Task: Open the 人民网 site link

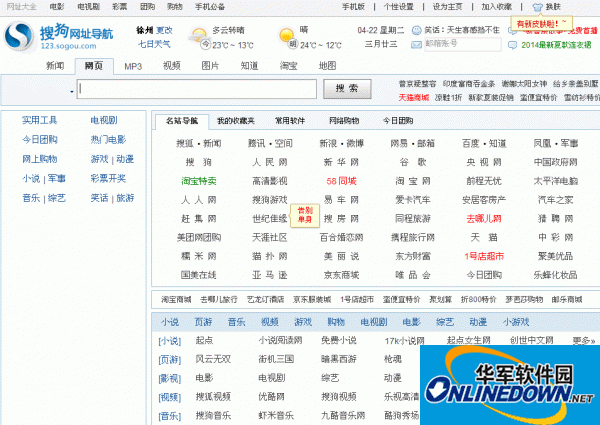Action: 270,162
